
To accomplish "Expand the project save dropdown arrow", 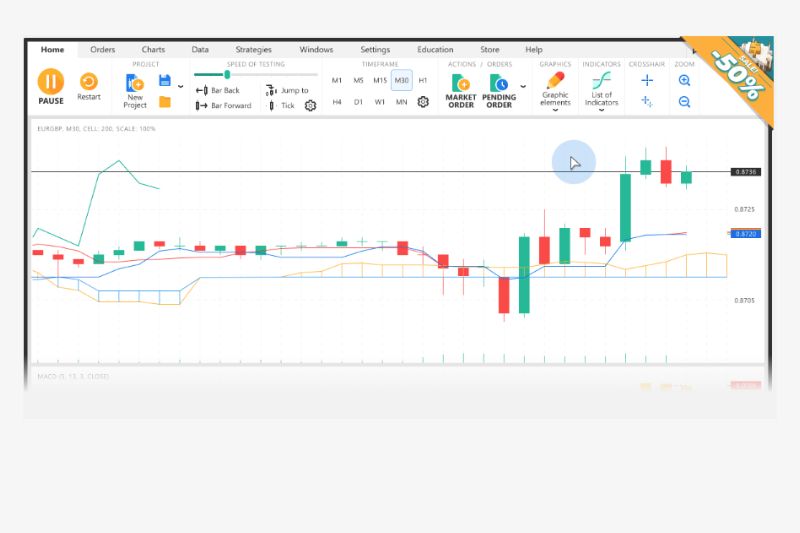I will click(181, 87).
